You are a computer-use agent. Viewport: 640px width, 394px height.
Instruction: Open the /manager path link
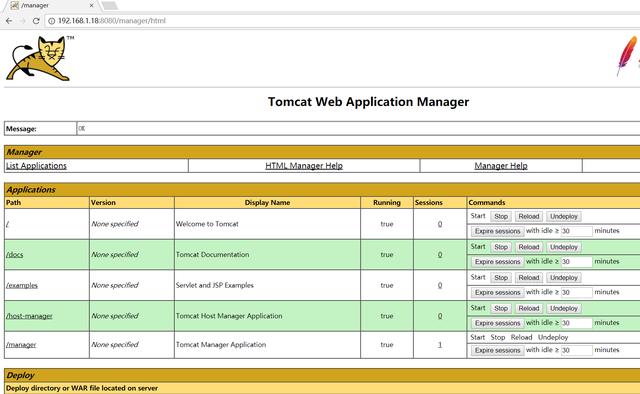point(21,345)
